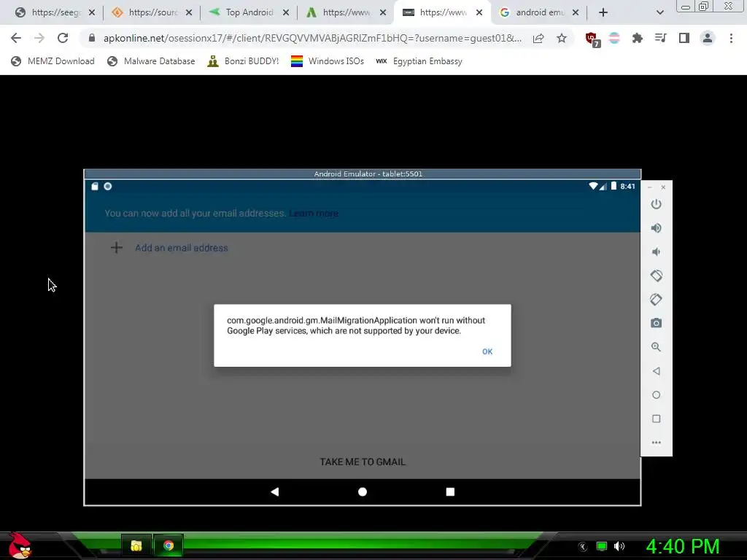Go back in Chrome browser
747x560 pixels.
pos(16,38)
